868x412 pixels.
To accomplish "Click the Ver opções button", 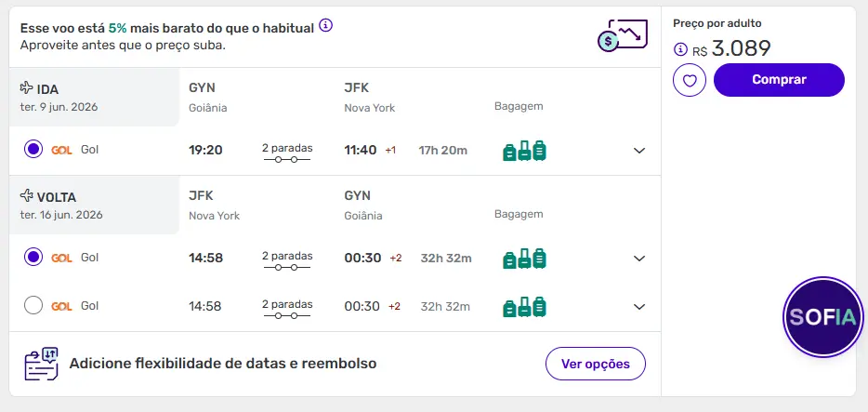I will [595, 364].
